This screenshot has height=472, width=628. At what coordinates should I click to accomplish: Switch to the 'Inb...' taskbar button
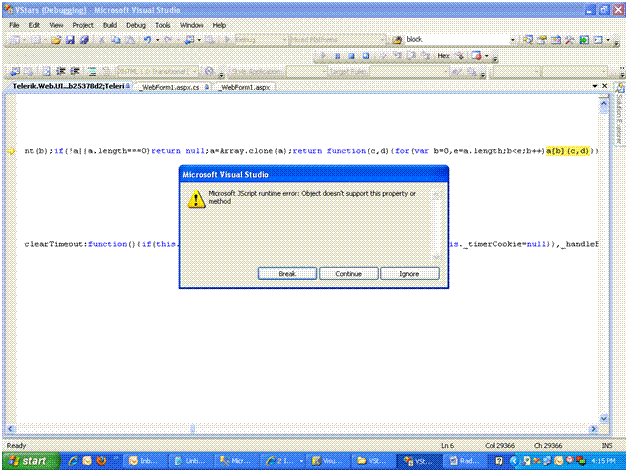143,461
